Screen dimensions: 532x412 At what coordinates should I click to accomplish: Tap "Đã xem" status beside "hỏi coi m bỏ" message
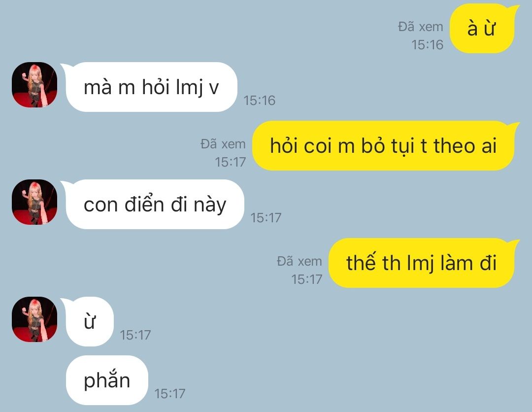coord(223,144)
